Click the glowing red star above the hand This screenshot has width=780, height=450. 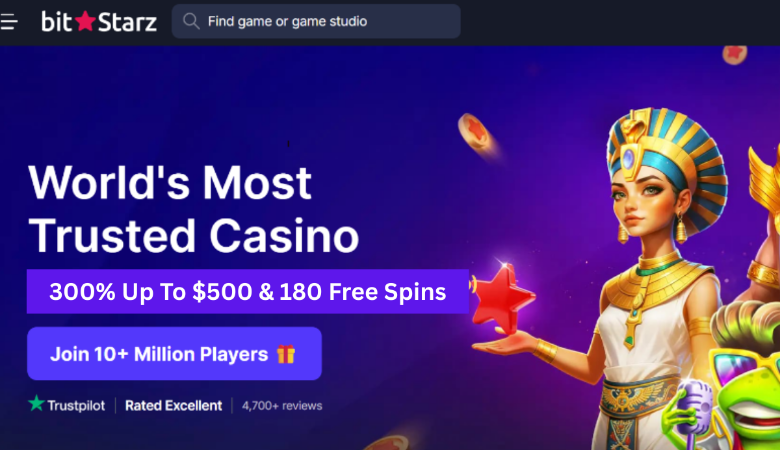coord(502,297)
